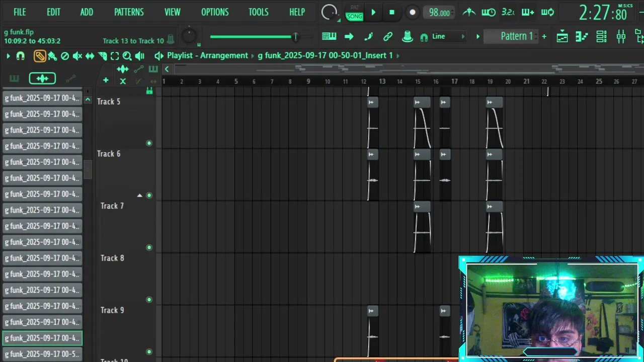
Task: Toggle the 3.2.1 countdown before recording
Action: click(508, 12)
